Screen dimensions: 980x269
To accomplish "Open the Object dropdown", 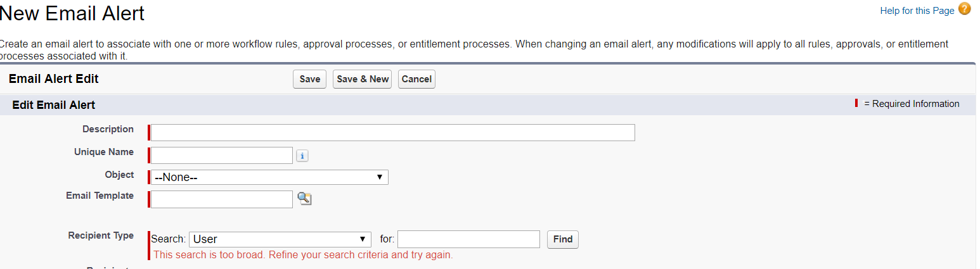I will tap(269, 177).
